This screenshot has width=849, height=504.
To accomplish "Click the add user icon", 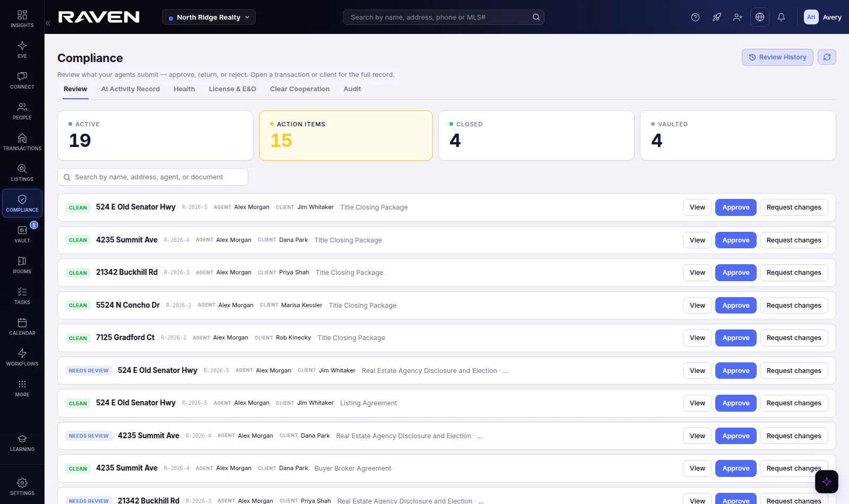I will 738,17.
